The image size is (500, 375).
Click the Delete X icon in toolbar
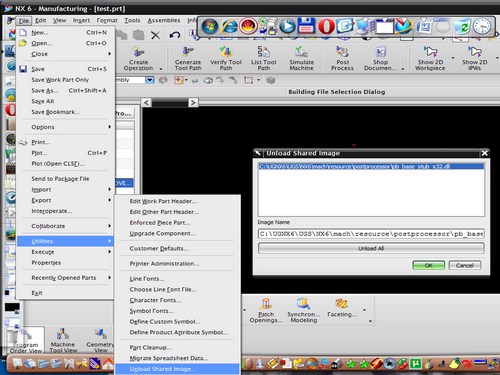(155, 35)
